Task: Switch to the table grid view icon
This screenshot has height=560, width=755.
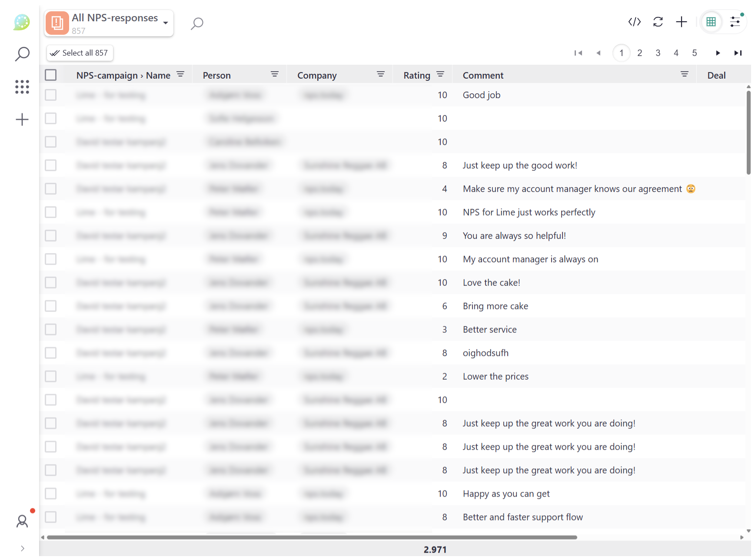Action: 711,22
